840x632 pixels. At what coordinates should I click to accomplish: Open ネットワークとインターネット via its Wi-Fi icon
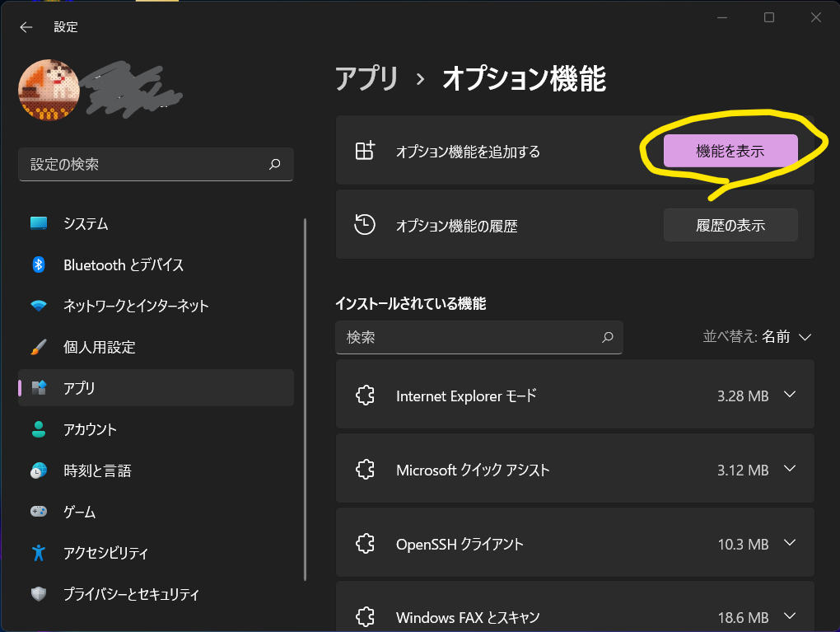(39, 306)
